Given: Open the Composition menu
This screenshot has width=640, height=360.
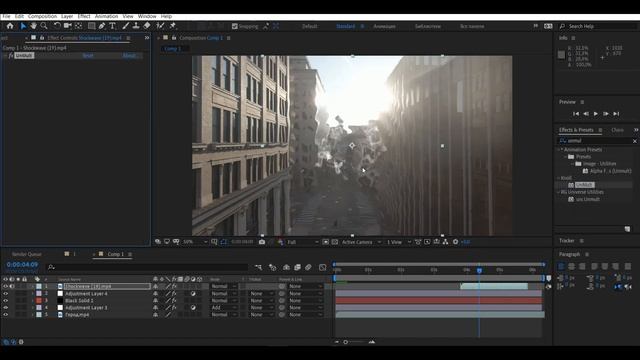Looking at the screenshot, I should [x=42, y=16].
